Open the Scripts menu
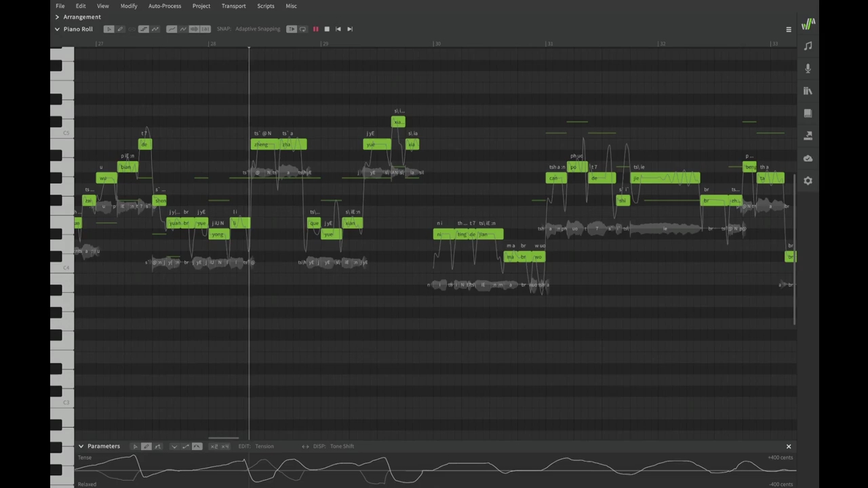The height and width of the screenshot is (488, 868). coord(266,6)
